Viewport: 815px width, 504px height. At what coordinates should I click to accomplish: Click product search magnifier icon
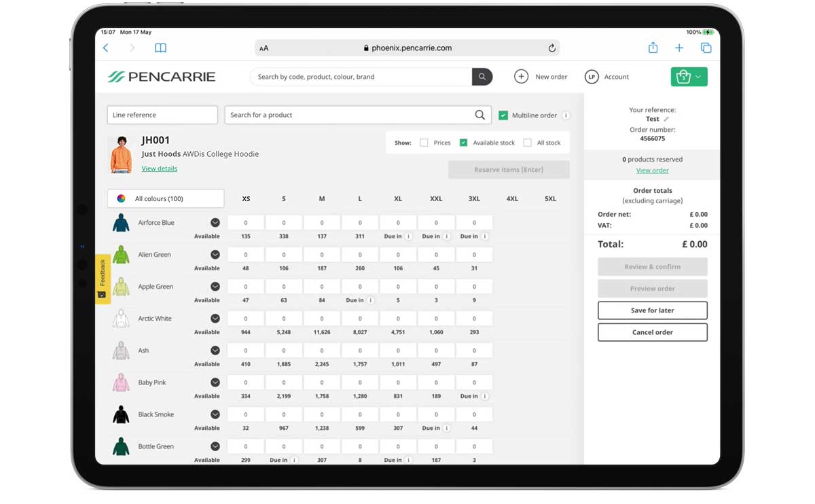(479, 115)
